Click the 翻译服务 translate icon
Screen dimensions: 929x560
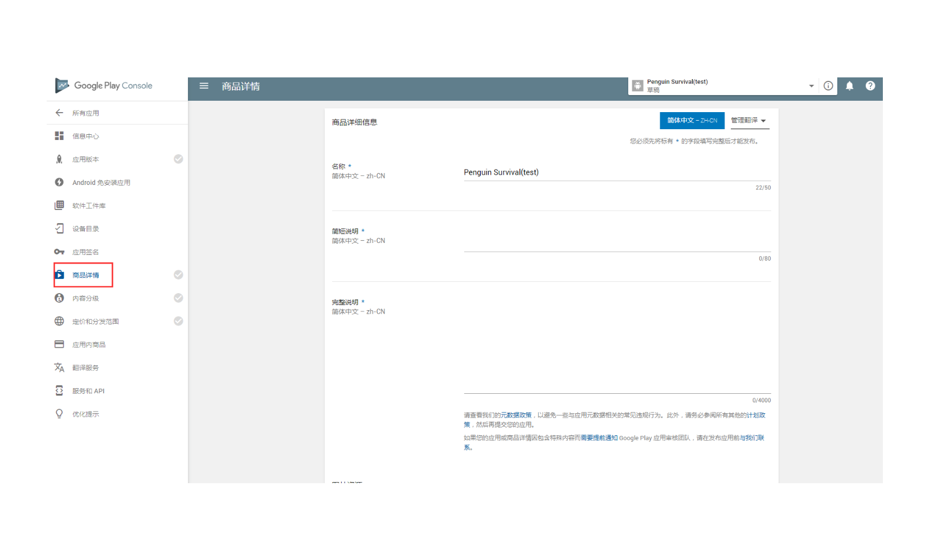pos(59,368)
